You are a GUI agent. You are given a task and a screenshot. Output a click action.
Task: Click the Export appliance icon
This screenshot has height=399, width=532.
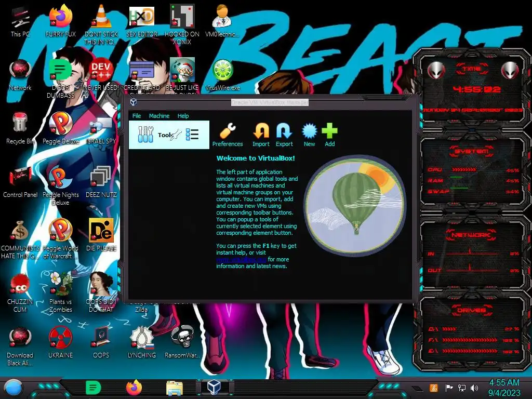[284, 135]
